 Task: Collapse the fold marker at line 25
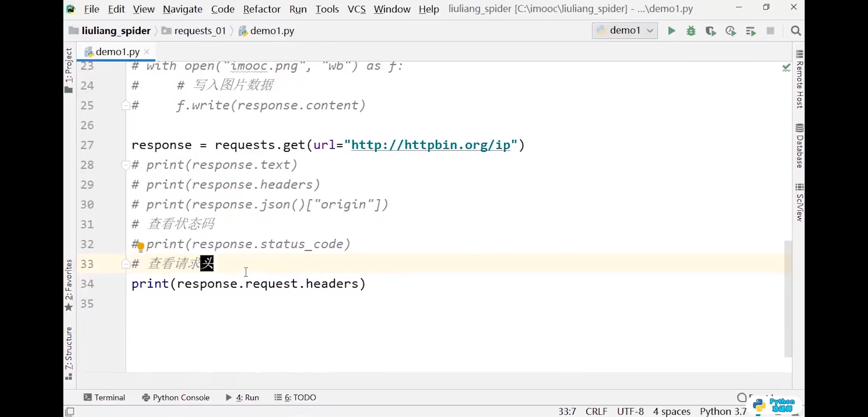(125, 105)
